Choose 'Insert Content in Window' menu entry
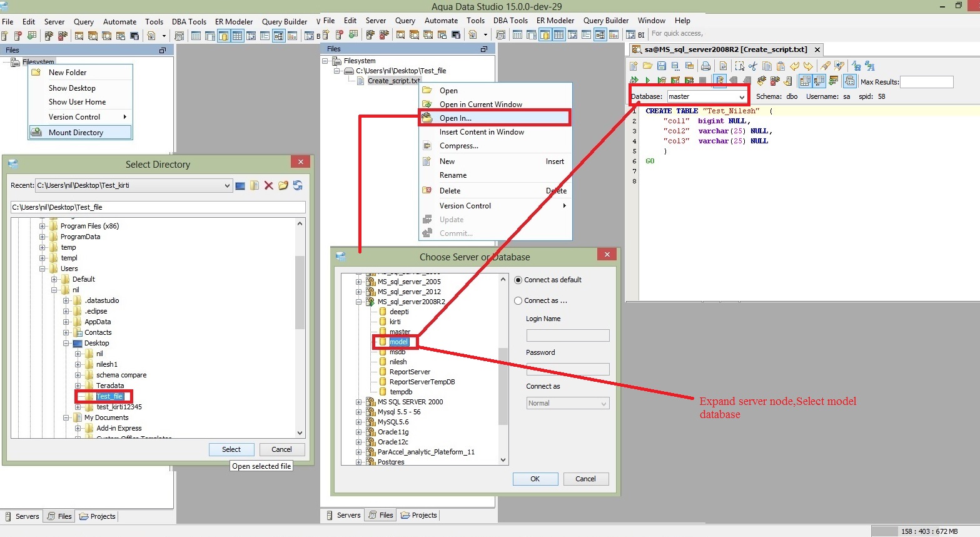 495,132
